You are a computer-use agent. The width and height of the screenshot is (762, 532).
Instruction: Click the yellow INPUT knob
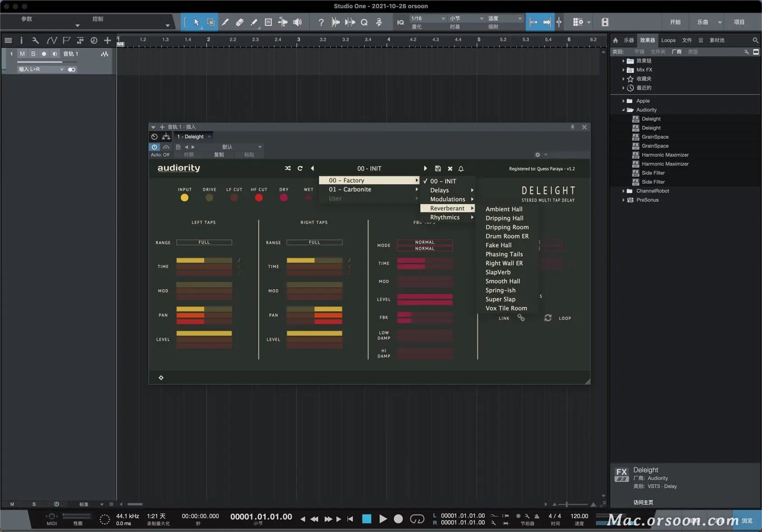tap(184, 198)
